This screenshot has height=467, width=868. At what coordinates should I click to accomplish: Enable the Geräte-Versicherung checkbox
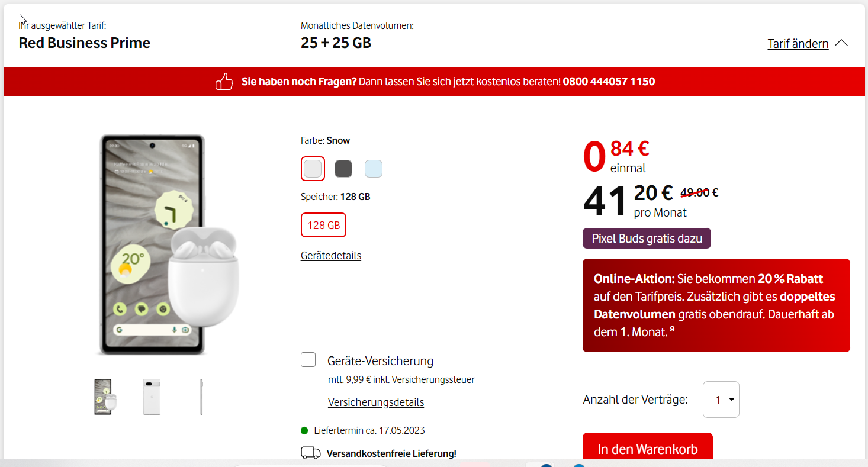pos(308,359)
